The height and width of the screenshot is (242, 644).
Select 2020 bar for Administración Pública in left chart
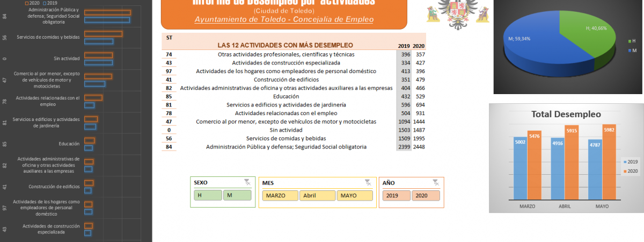107,12
